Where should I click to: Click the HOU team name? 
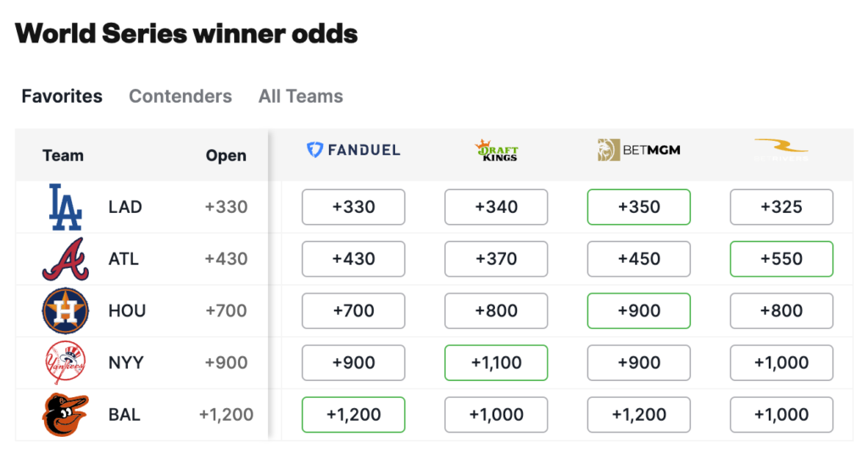[127, 310]
